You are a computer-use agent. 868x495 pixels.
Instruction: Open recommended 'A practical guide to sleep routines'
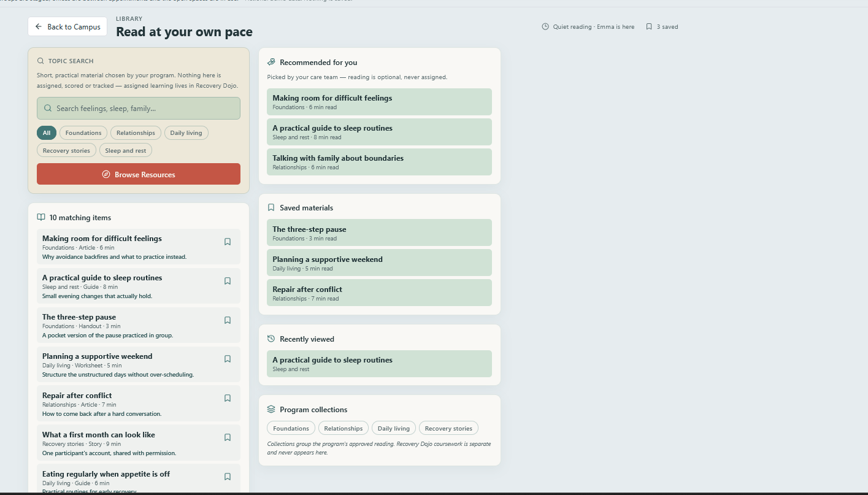point(379,131)
